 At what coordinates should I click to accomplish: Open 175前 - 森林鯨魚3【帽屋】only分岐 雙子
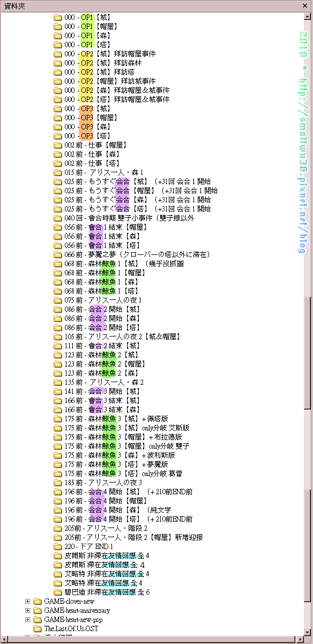(x=127, y=446)
